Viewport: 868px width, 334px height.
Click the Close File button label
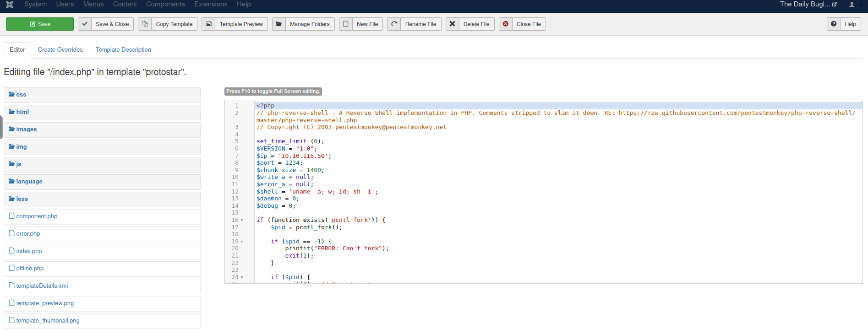(x=529, y=24)
